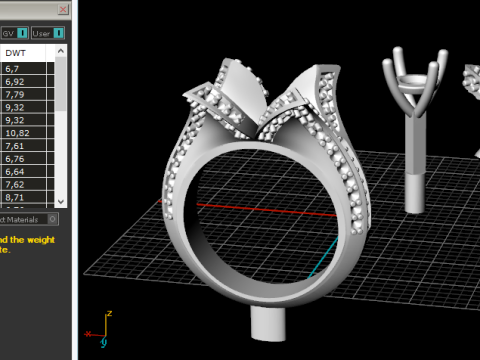Click the weight list scrollbar thumb

(x=61, y=84)
